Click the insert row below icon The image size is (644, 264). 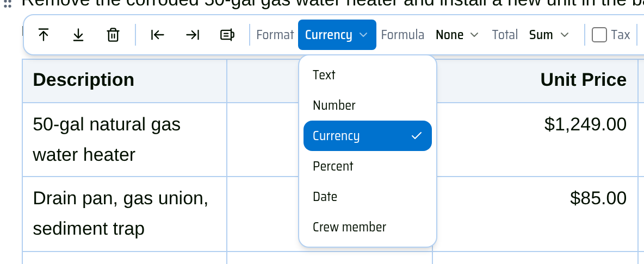click(78, 35)
